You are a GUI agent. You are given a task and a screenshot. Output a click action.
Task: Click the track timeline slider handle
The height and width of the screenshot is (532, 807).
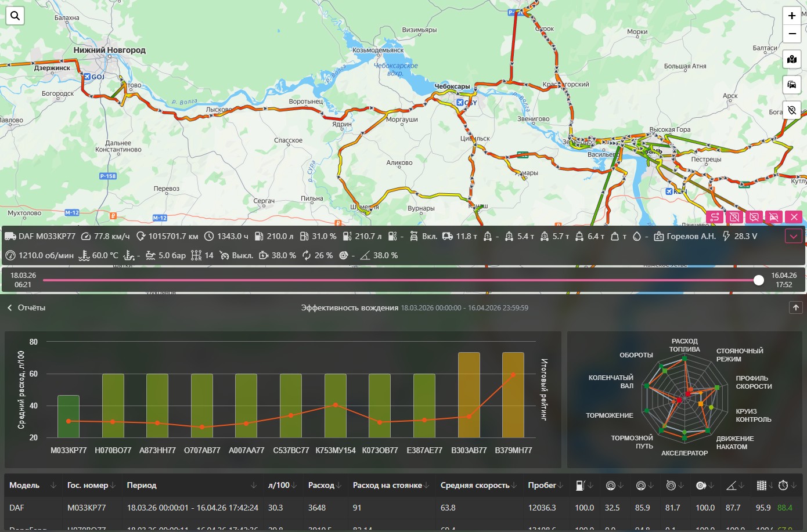click(x=758, y=280)
